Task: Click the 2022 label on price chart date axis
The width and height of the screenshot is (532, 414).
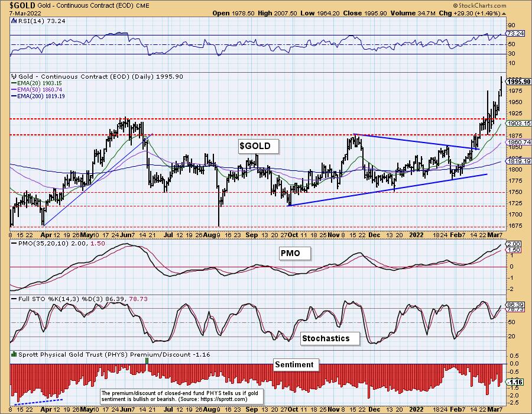Action: tap(416, 235)
